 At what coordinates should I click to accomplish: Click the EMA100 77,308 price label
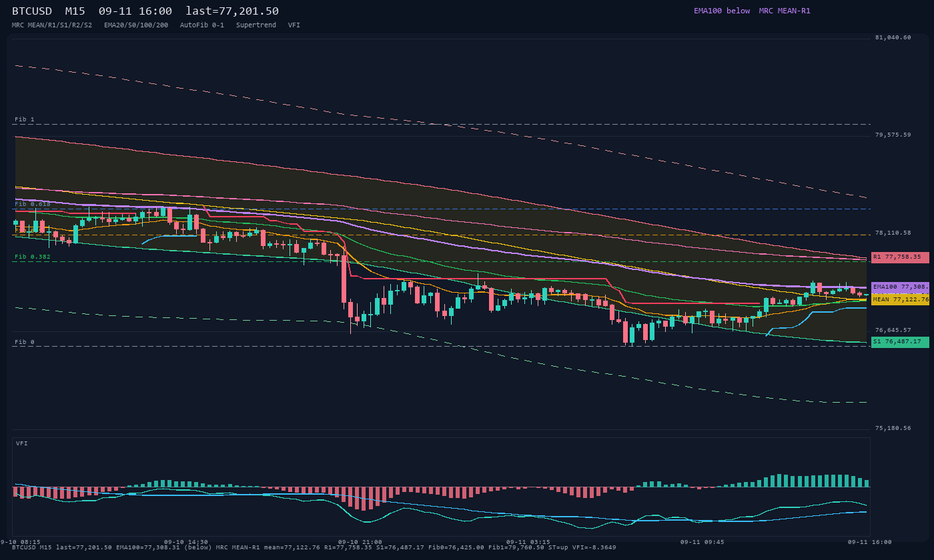pyautogui.click(x=900, y=287)
